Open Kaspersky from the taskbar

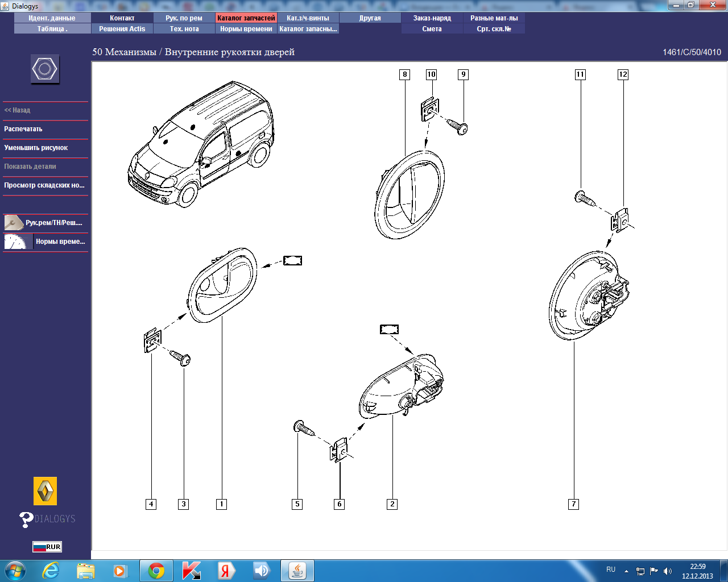coord(191,571)
